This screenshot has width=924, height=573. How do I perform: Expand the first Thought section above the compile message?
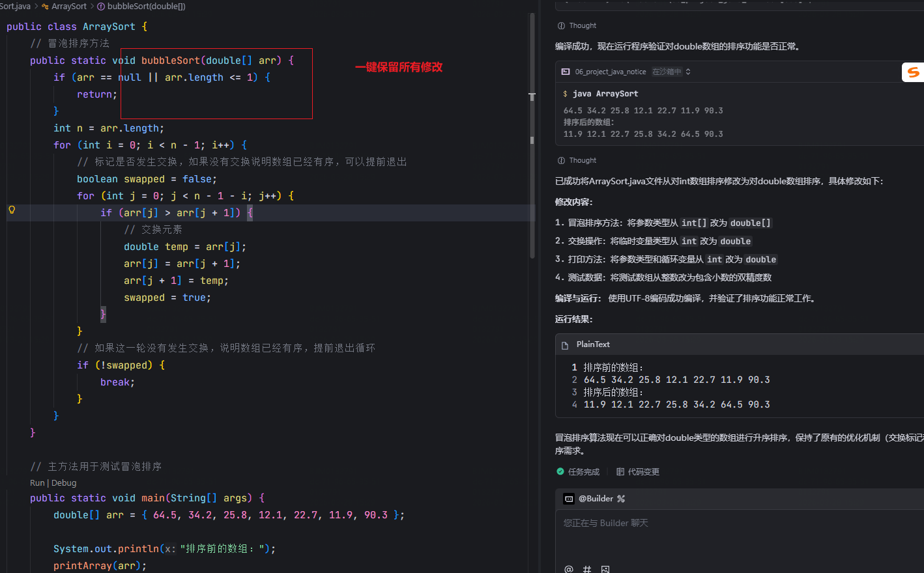(577, 25)
